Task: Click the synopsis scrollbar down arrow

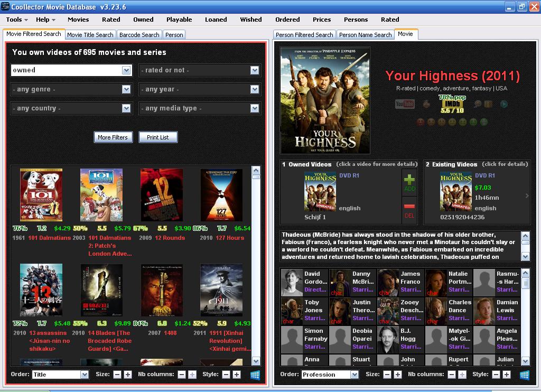Action: tap(525, 256)
